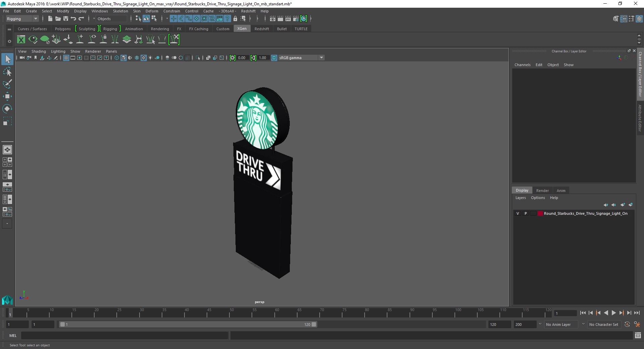
Task: Select the arrow Select Tool
Action: [x=7, y=59]
